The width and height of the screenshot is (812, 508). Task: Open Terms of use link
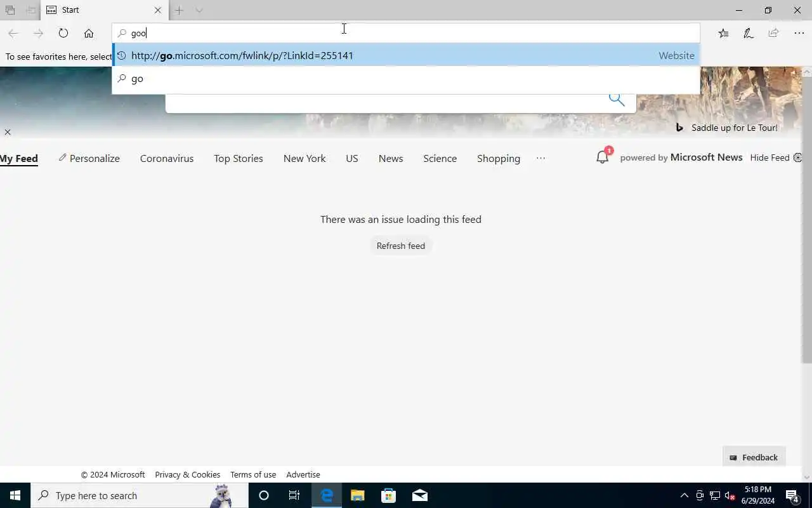click(253, 474)
